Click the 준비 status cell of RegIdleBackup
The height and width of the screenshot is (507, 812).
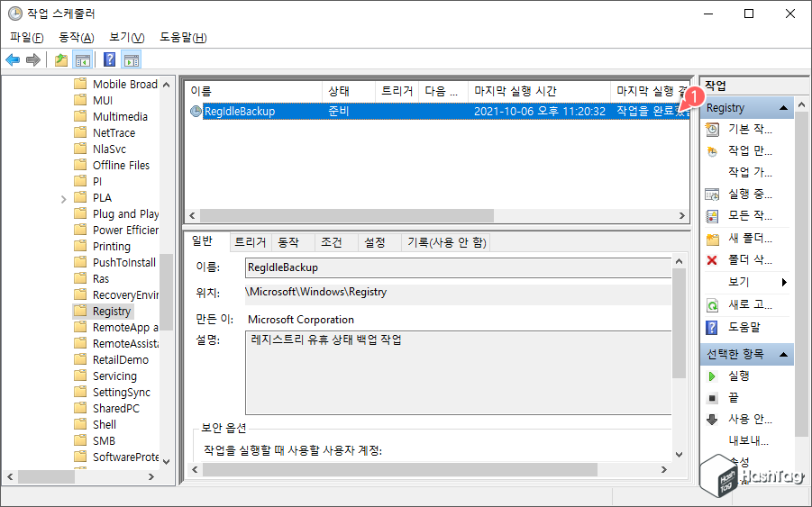point(339,112)
